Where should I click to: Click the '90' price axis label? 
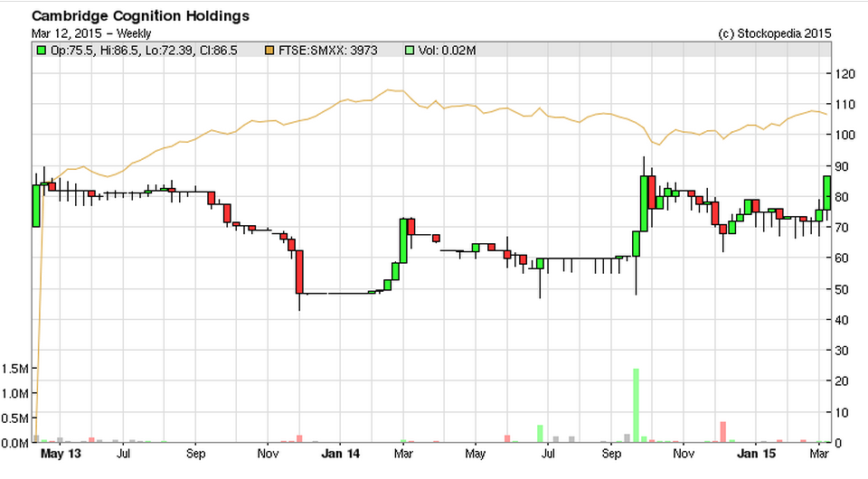pos(842,166)
